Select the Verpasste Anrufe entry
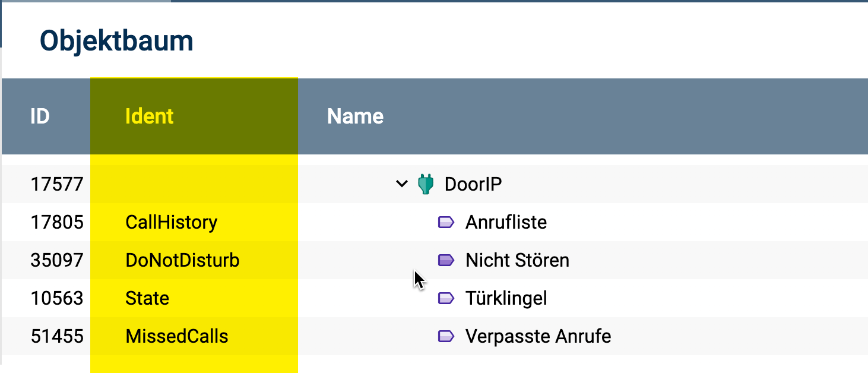The width and height of the screenshot is (868, 373). [x=538, y=337]
